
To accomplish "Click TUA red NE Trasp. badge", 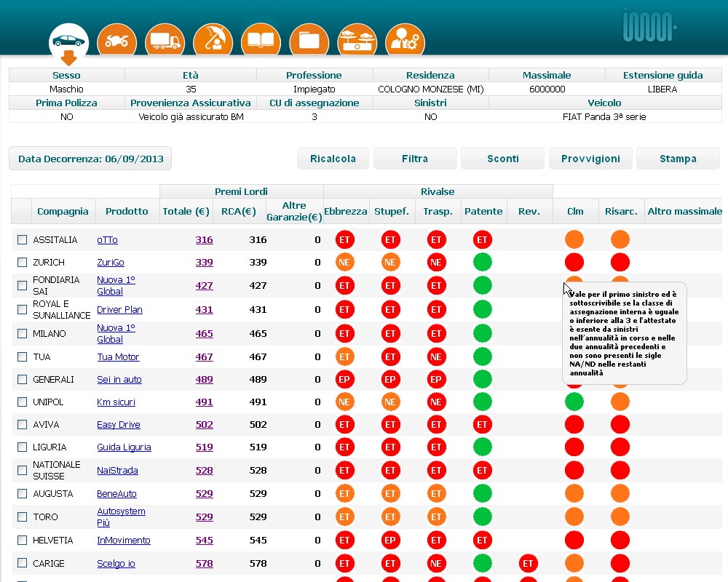I will click(x=436, y=356).
